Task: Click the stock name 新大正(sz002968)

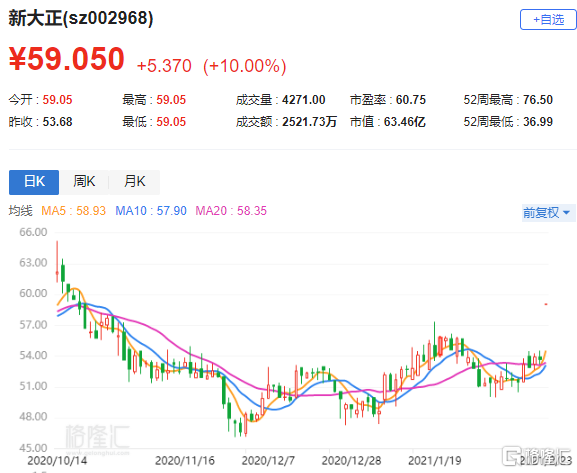Action: [81, 18]
